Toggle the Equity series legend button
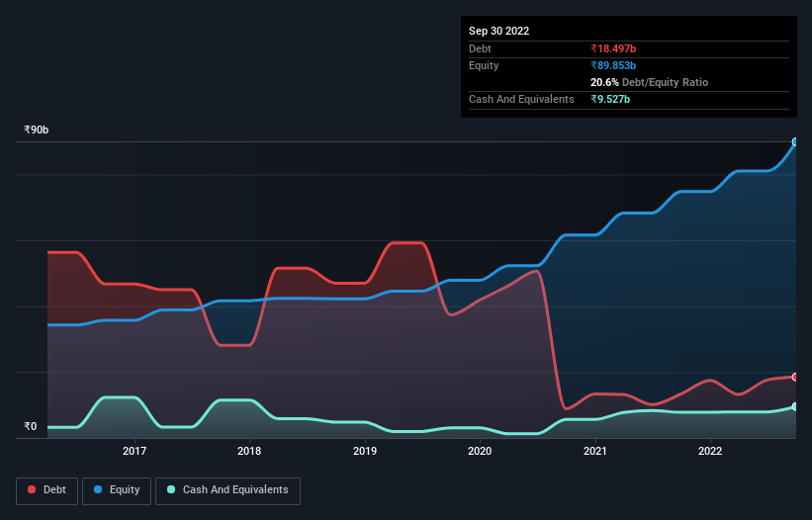 click(x=117, y=490)
